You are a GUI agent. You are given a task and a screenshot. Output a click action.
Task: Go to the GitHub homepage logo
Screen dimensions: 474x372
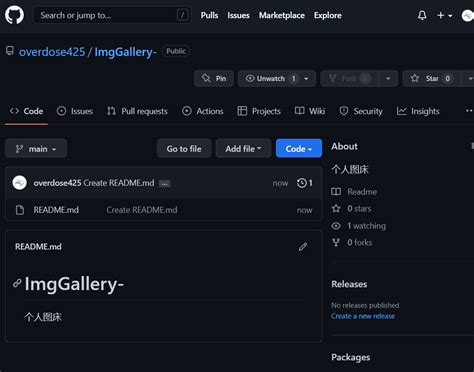point(14,15)
